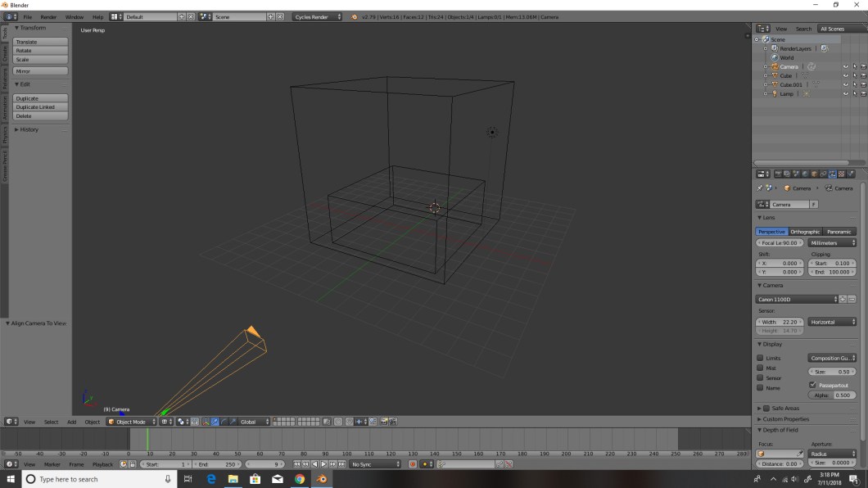The height and width of the screenshot is (488, 868).
Task: Open the Cycles Render engine dropdown
Action: point(315,16)
